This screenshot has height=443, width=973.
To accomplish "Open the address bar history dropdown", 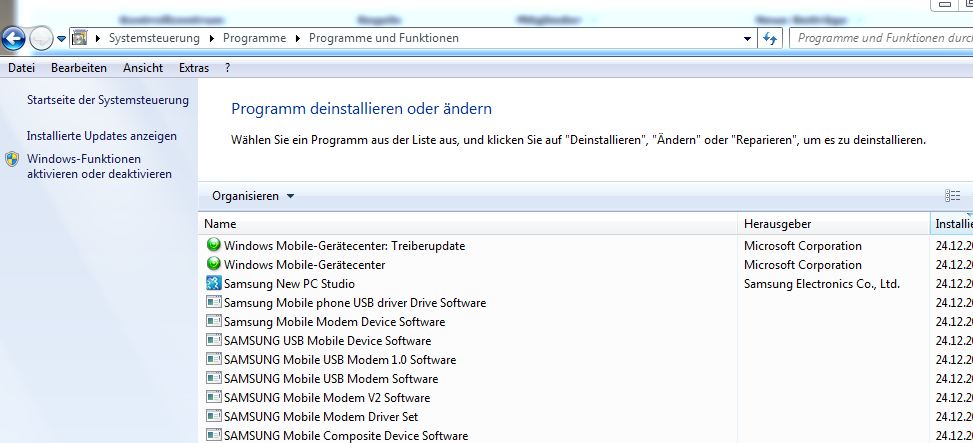I will [x=748, y=38].
